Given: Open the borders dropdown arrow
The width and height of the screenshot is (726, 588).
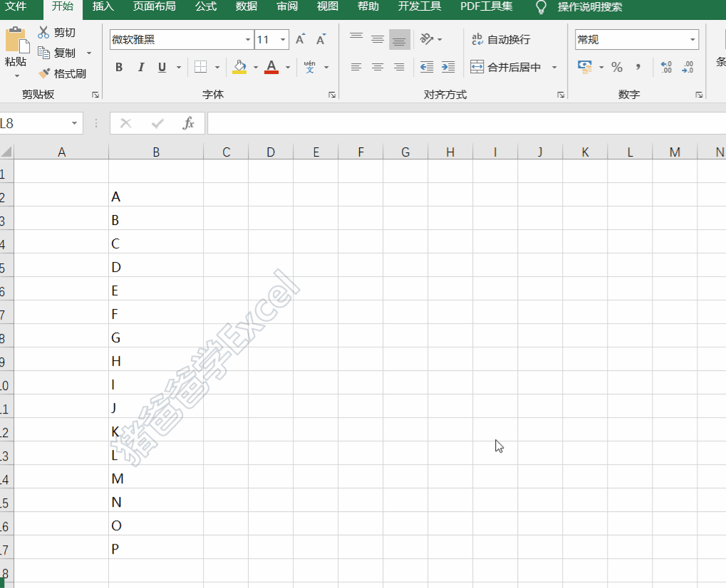Looking at the screenshot, I should 217,67.
